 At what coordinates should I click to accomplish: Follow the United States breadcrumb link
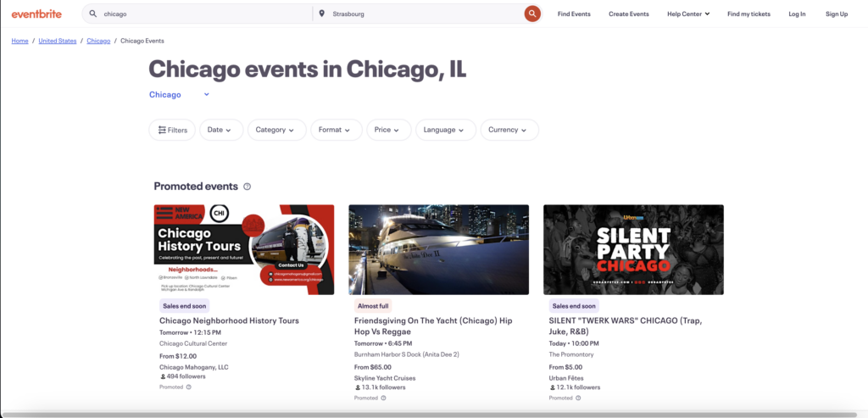(x=58, y=41)
